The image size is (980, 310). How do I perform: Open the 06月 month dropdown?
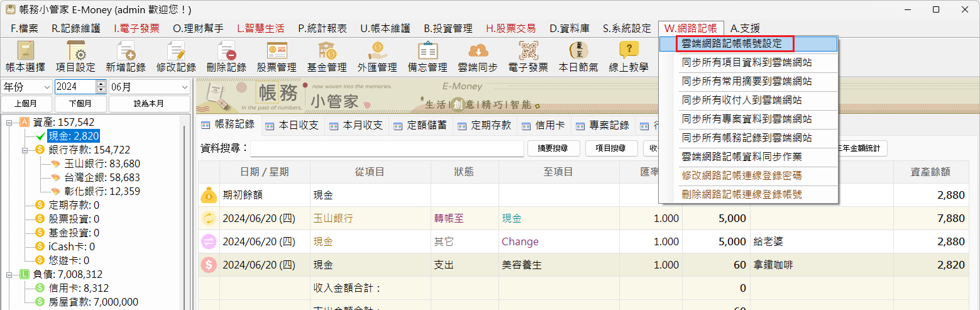coord(150,87)
